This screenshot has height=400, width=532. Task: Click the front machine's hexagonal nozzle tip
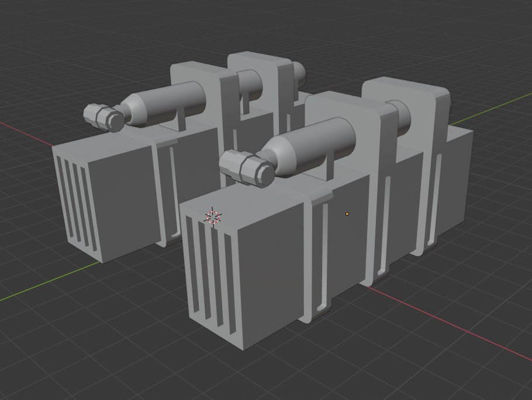pyautogui.click(x=247, y=169)
